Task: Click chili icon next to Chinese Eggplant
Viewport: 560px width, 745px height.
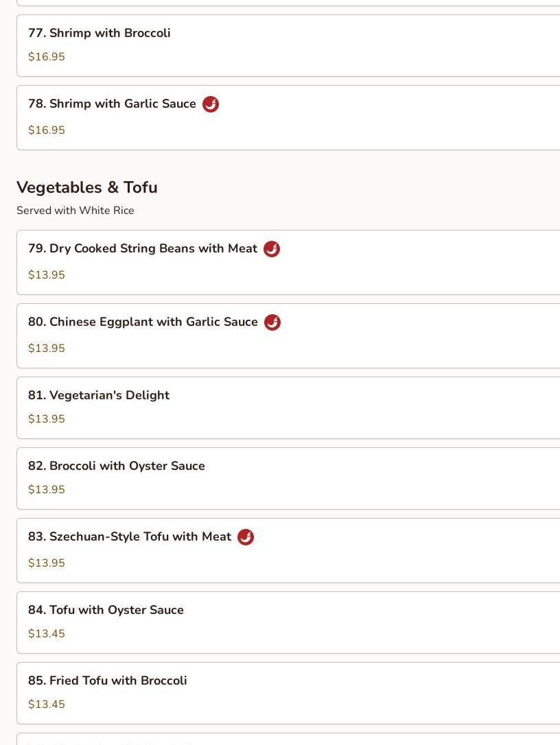Action: [272, 322]
